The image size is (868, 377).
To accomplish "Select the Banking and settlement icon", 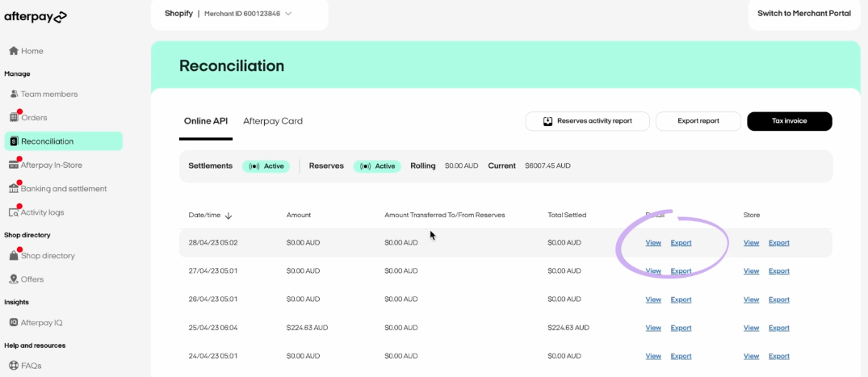I will 14,188.
